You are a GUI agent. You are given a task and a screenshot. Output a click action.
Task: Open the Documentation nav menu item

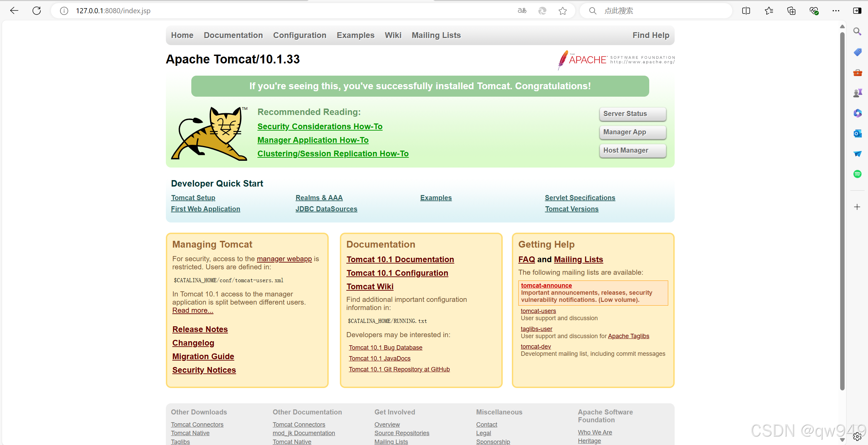pyautogui.click(x=233, y=35)
